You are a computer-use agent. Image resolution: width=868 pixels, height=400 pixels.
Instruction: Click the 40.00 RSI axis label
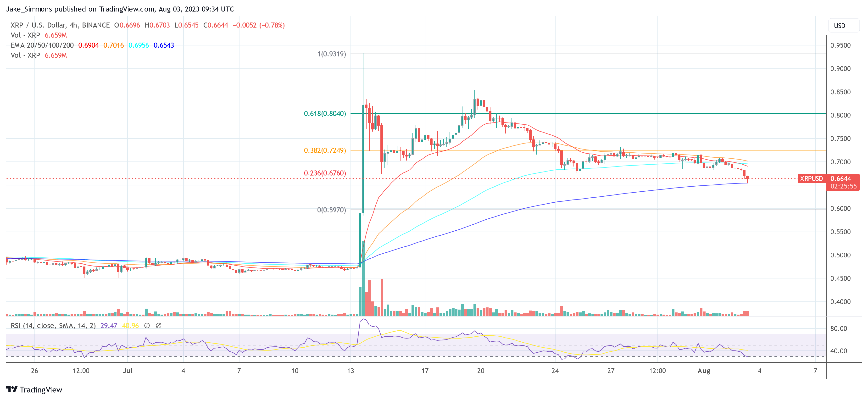(839, 351)
